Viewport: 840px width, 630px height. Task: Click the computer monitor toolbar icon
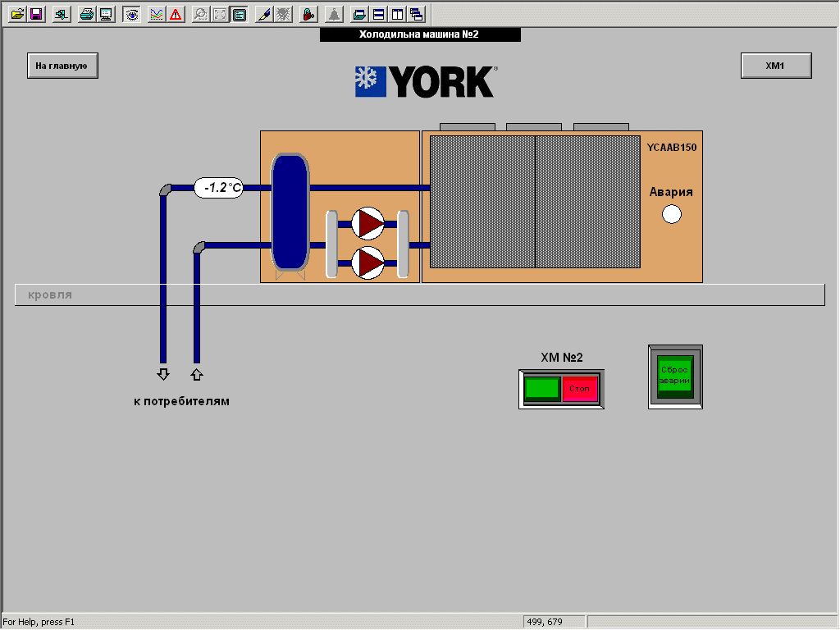click(x=106, y=15)
